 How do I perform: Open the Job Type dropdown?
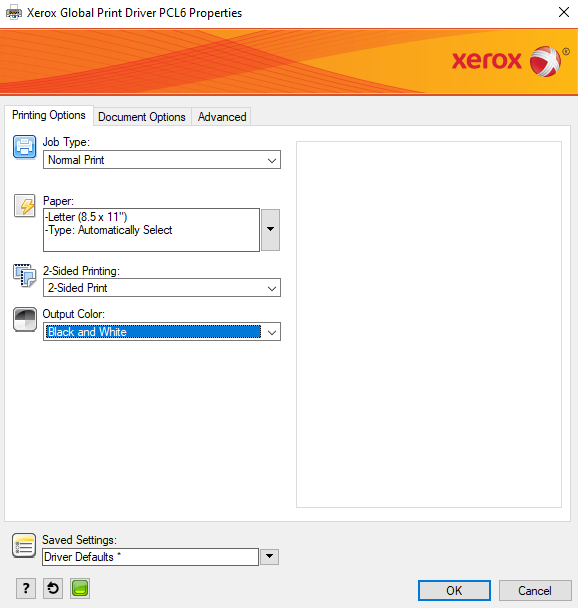click(x=162, y=160)
